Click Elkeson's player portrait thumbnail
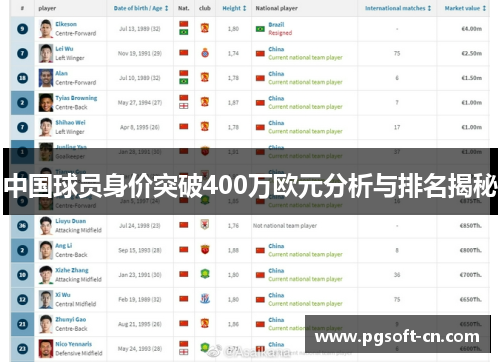500x362 pixels. 46,29
